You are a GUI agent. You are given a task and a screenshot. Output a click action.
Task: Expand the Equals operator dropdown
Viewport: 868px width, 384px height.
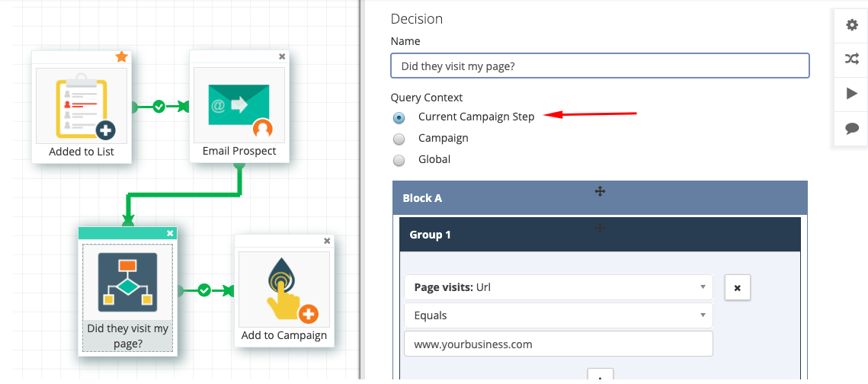(559, 315)
